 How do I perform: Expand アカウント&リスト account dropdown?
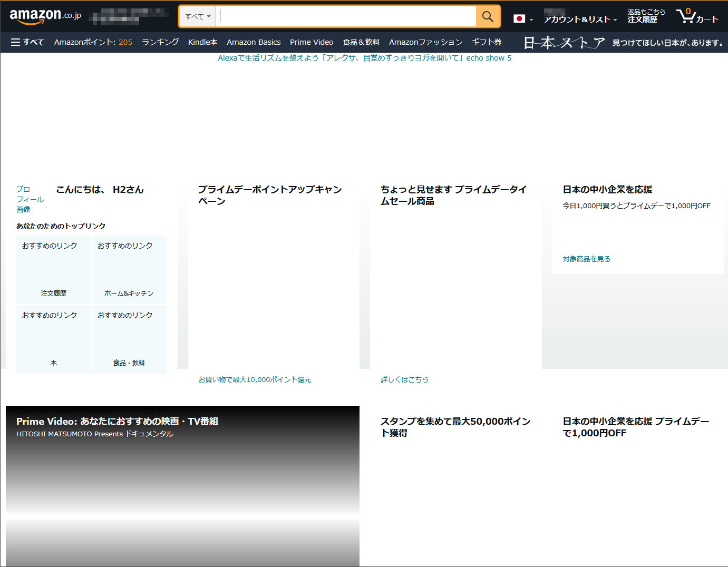[x=580, y=19]
